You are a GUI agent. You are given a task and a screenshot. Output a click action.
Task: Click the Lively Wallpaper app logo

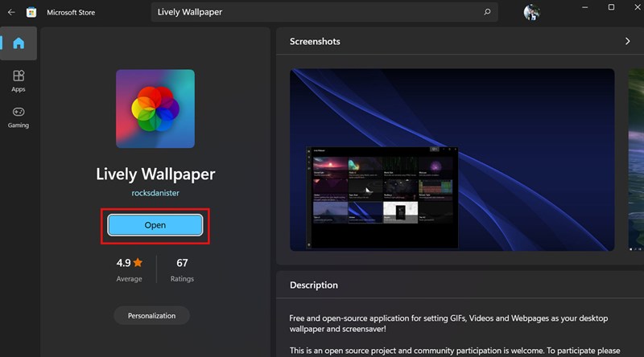click(x=155, y=109)
